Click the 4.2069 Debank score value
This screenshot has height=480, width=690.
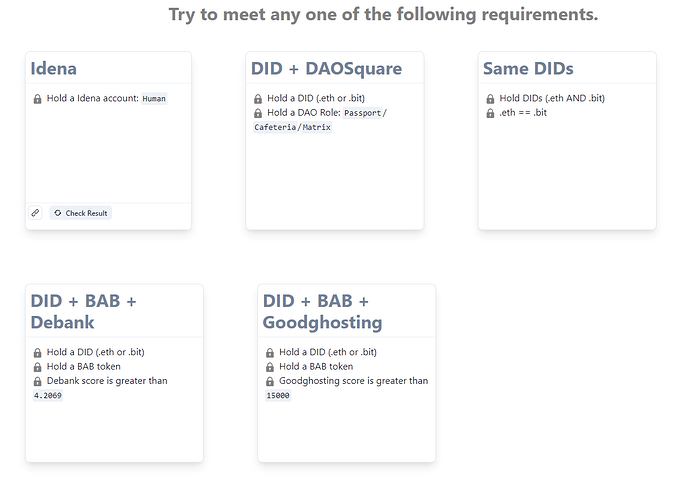tap(48, 396)
